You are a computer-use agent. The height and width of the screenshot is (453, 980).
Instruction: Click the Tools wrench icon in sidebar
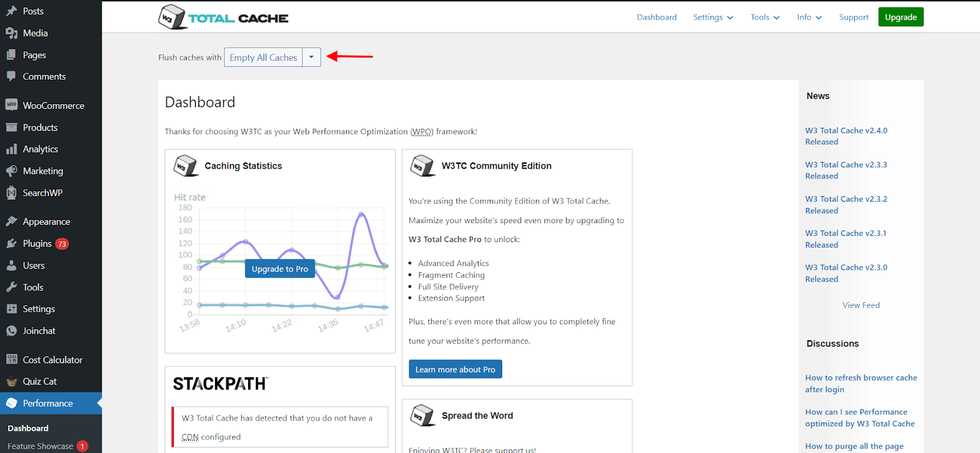coord(12,287)
